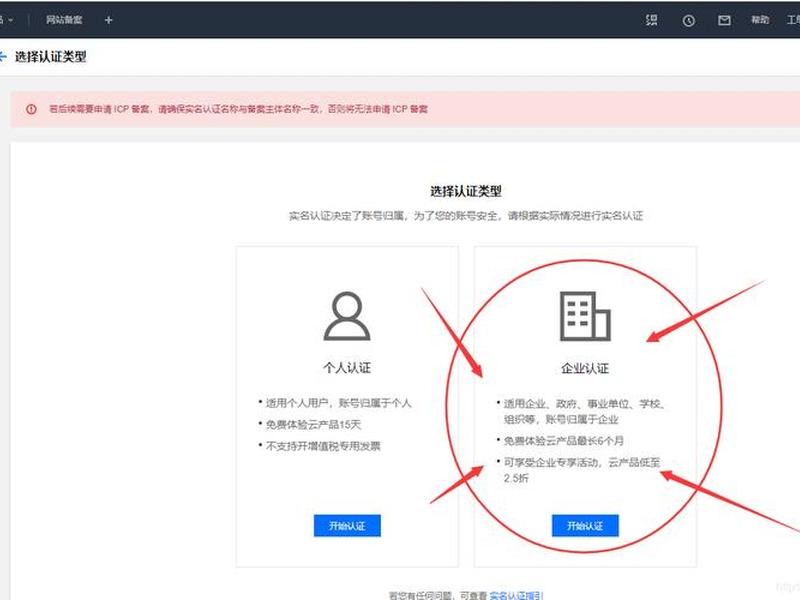Click text 可享受企业专享活动，云产品低至2.5折
The image size is (800, 600).
coord(582,470)
